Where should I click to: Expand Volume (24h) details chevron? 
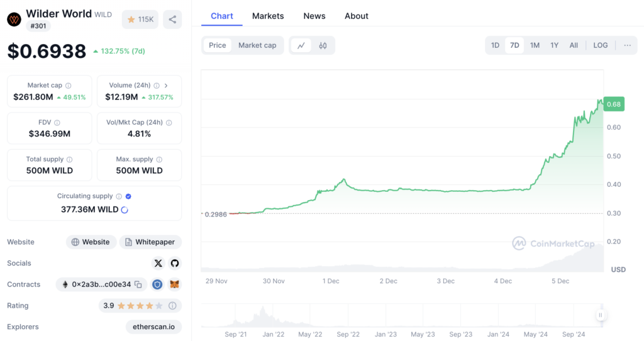166,86
